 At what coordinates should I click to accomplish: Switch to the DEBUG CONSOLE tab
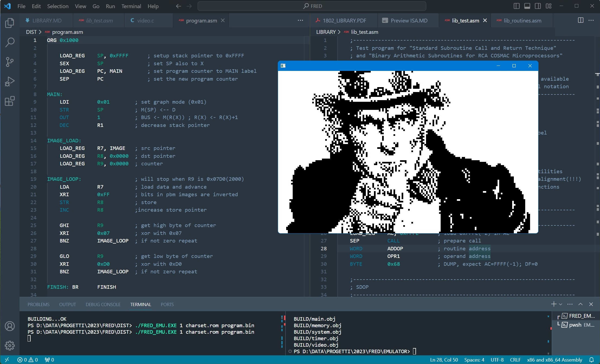point(103,304)
